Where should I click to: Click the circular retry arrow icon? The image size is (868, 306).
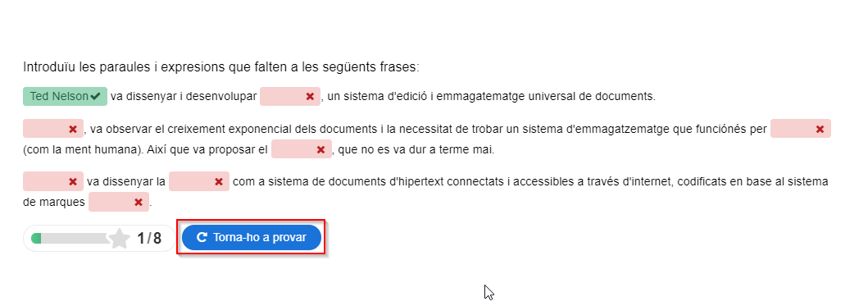[x=202, y=238]
